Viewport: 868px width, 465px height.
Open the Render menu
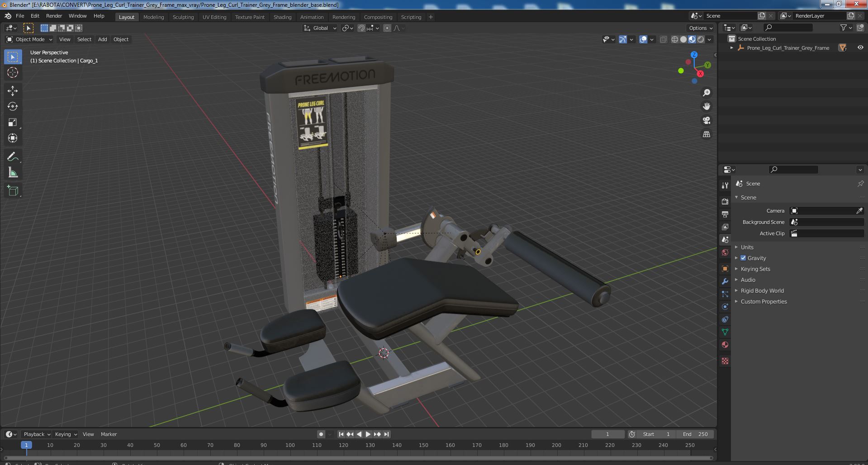click(54, 16)
